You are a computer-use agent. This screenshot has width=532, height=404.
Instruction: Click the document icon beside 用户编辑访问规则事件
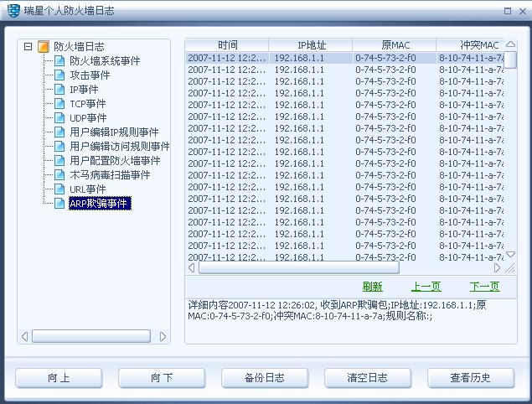59,147
